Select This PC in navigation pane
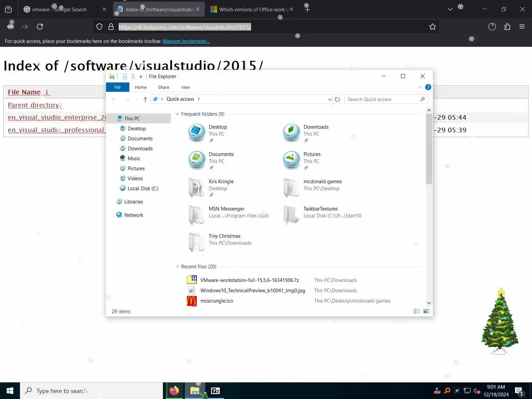 [139, 118]
